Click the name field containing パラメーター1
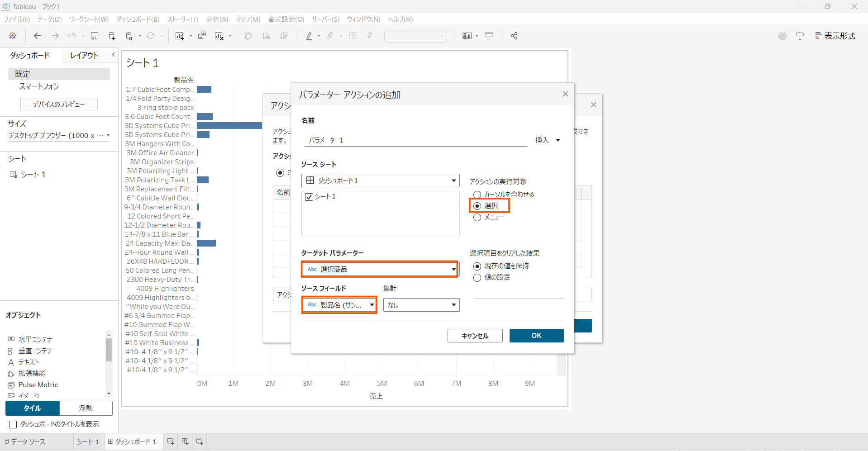This screenshot has height=451, width=868. (x=415, y=140)
